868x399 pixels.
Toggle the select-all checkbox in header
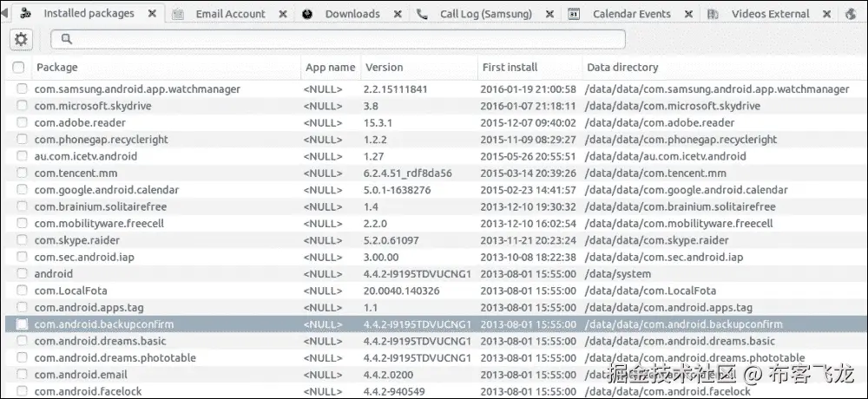coord(19,68)
